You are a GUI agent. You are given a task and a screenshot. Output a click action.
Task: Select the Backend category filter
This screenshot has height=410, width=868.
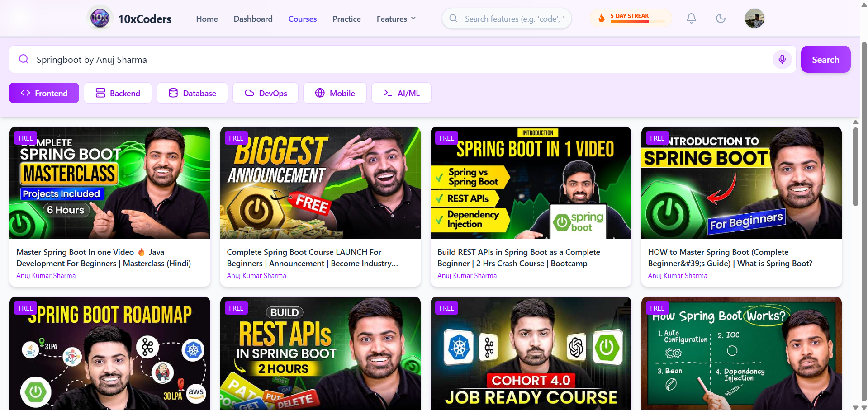[x=118, y=93]
